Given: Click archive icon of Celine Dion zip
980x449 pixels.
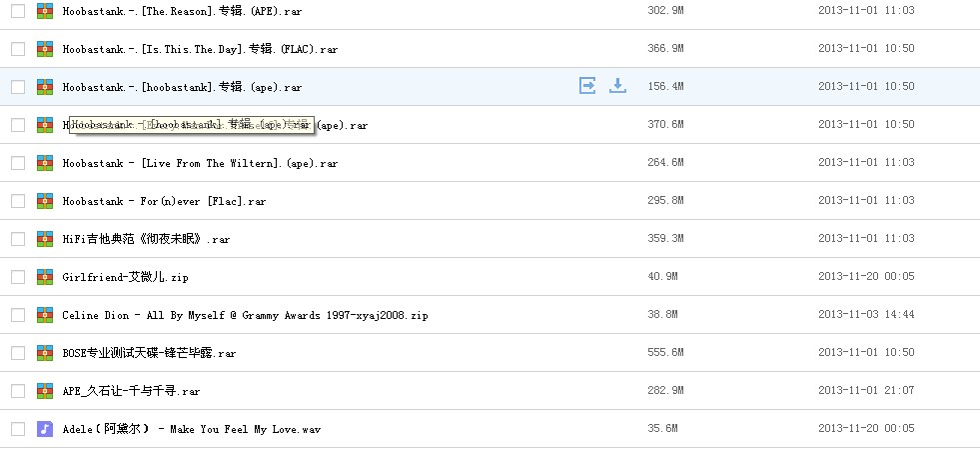Looking at the screenshot, I should tap(44, 315).
